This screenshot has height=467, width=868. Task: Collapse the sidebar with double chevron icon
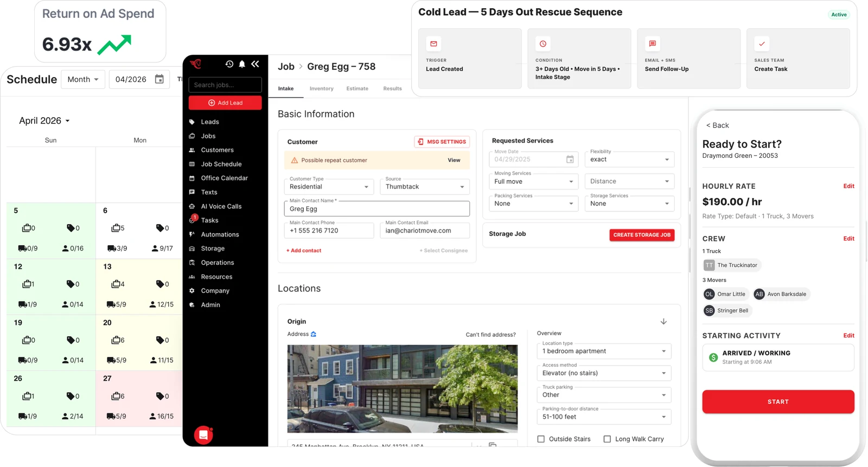255,64
